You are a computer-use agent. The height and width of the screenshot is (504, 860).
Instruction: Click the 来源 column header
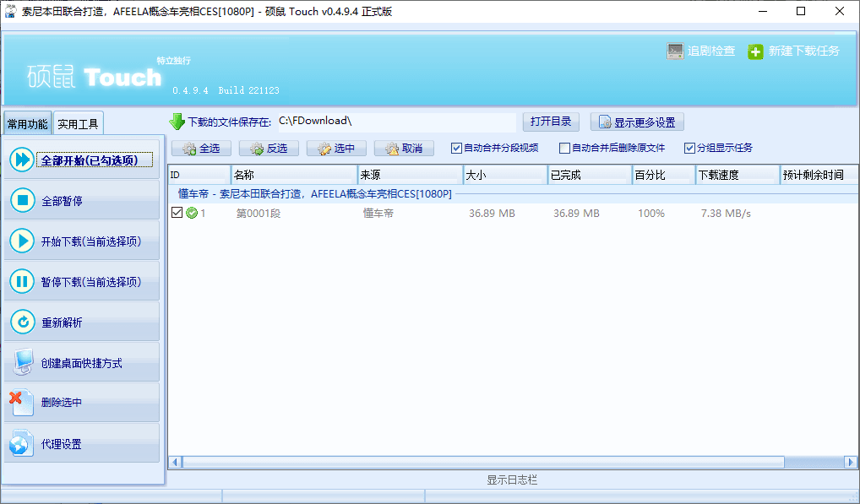(x=411, y=175)
